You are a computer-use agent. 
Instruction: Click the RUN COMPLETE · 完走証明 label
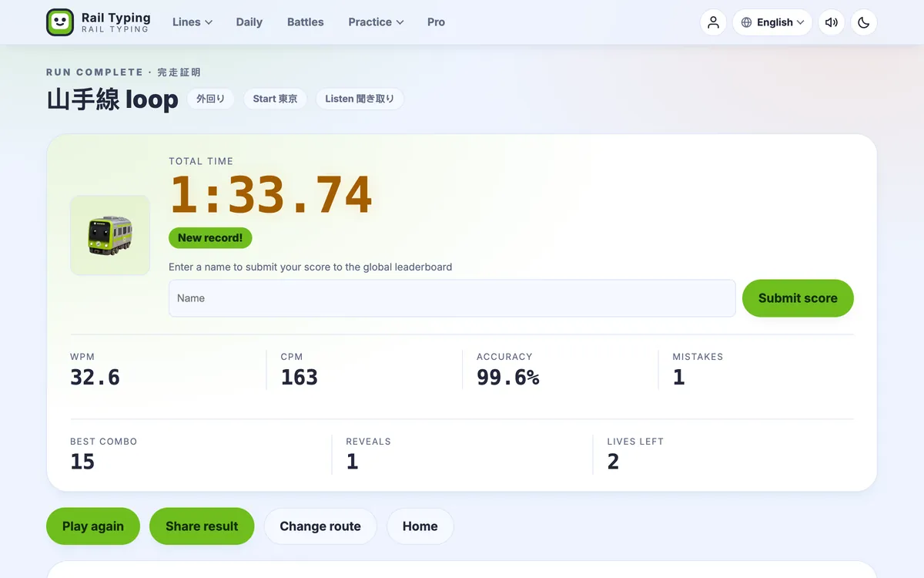[123, 72]
